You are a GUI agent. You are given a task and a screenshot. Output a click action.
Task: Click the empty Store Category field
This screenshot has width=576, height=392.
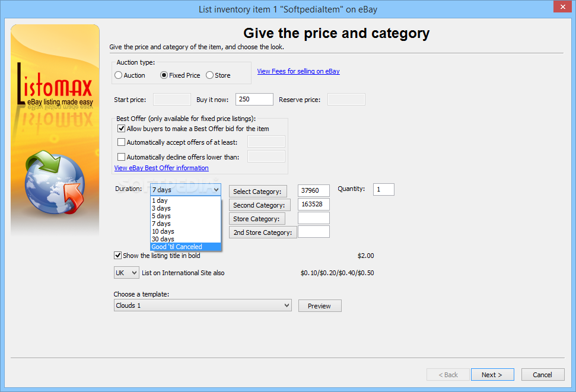pos(314,218)
